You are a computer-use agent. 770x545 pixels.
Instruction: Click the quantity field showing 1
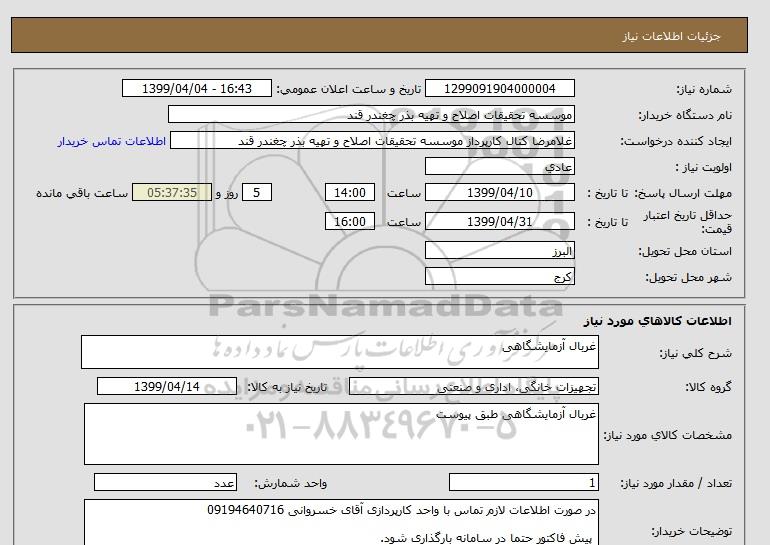524,483
